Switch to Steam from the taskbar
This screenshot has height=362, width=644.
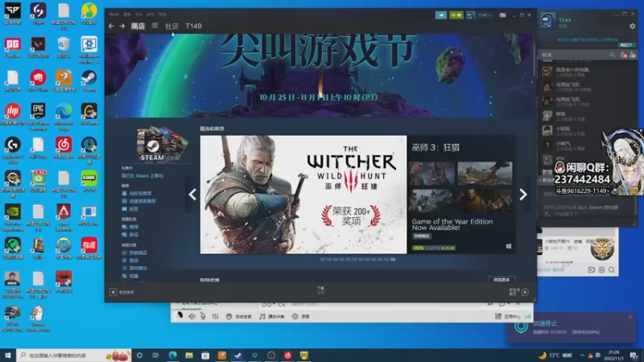(x=237, y=356)
